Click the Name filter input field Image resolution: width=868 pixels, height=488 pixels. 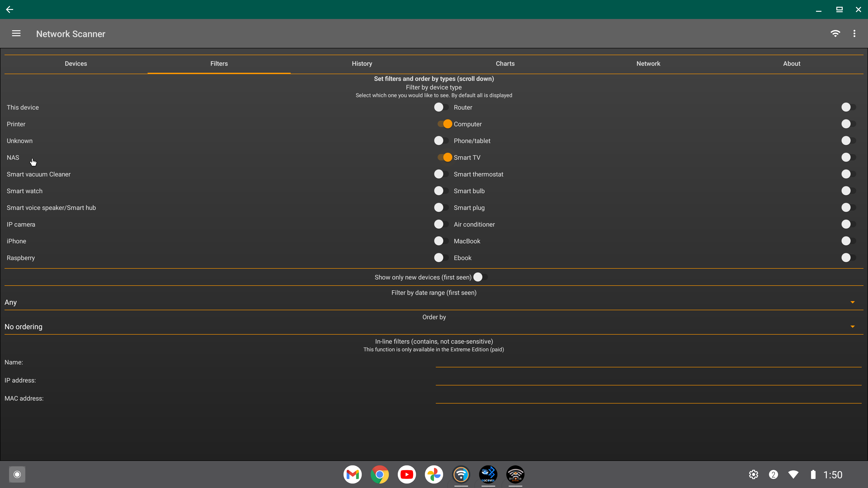(x=648, y=362)
